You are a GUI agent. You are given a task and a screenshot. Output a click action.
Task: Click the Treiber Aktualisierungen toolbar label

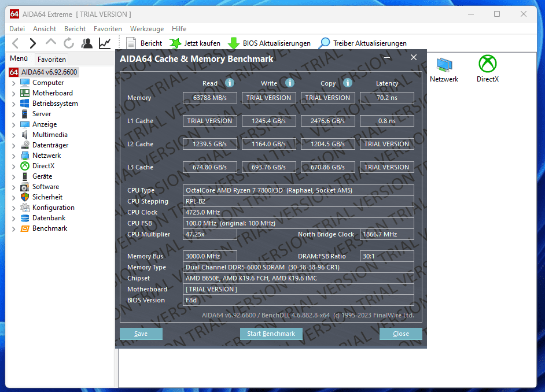pos(370,43)
